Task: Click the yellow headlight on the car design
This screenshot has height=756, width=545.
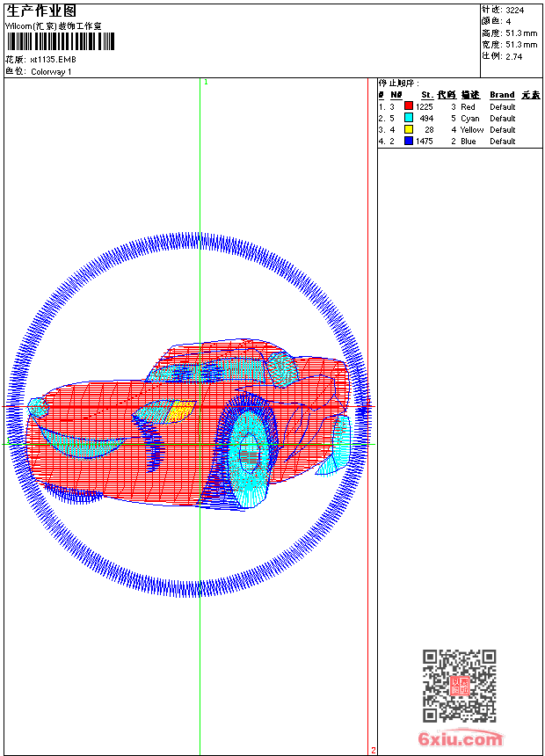Action: (180, 411)
